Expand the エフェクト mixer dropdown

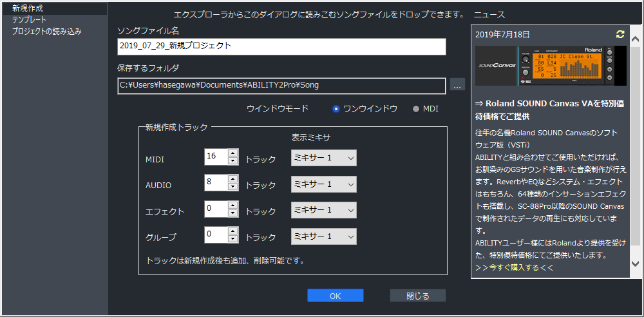(323, 210)
